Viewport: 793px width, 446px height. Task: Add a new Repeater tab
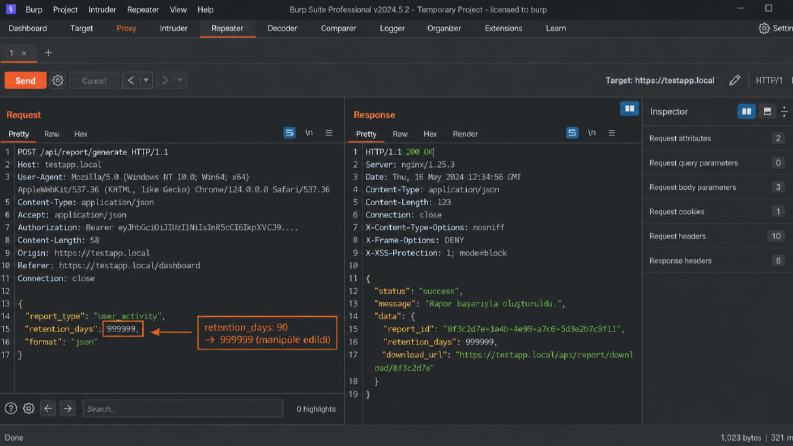tap(48, 53)
